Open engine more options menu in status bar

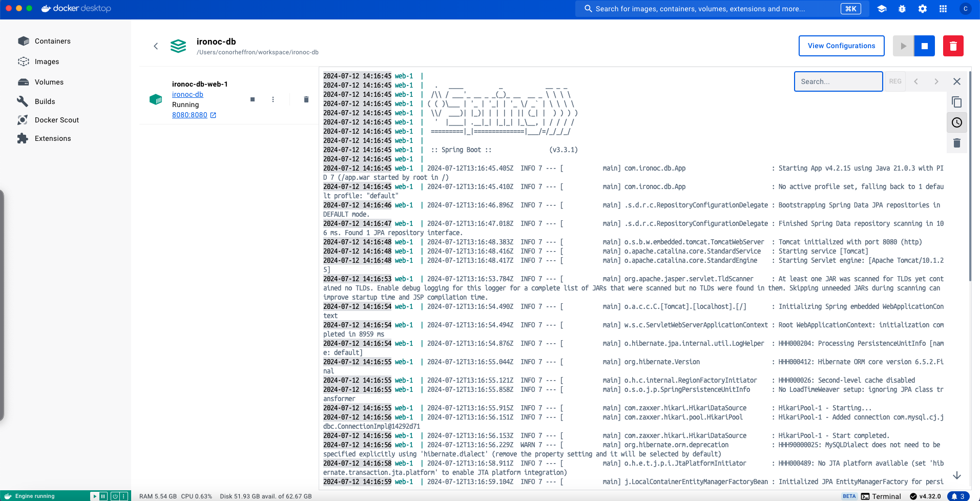click(123, 496)
